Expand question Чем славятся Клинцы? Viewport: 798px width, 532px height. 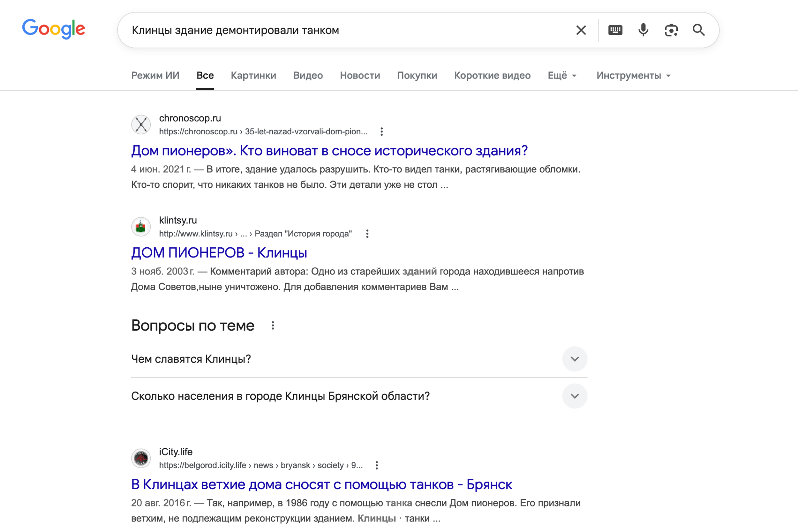tap(575, 359)
